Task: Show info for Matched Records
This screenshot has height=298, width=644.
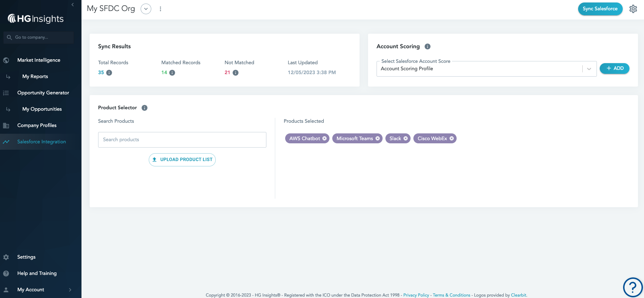Action: (172, 73)
